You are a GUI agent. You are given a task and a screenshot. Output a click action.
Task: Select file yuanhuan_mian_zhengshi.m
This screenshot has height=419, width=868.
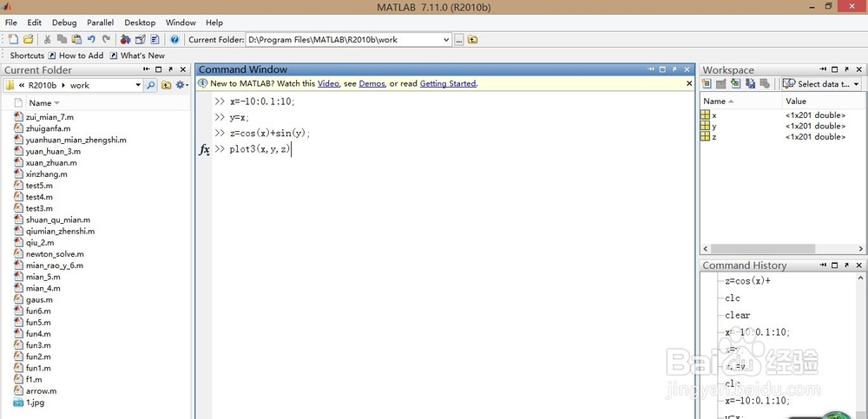pyautogui.click(x=76, y=140)
